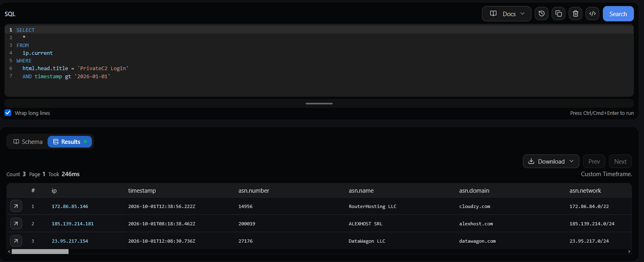Click the Custom Timeframe label
Image resolution: width=644 pixels, height=262 pixels.
click(x=606, y=174)
